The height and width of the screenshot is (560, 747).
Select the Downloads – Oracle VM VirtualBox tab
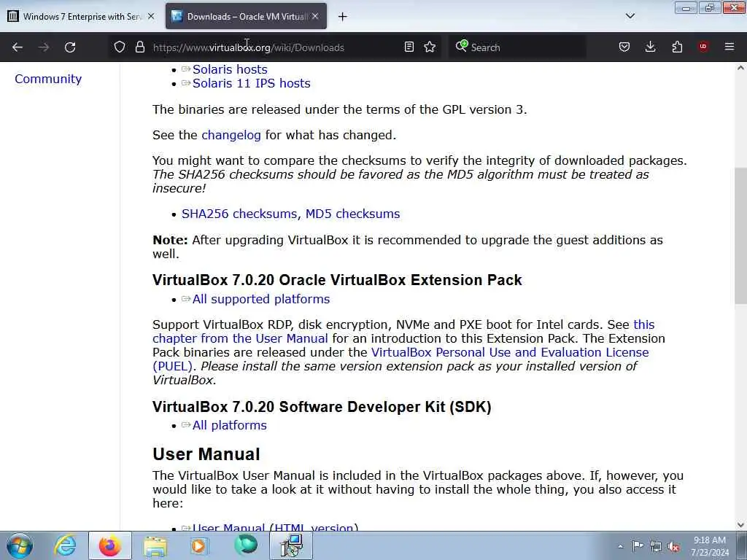pyautogui.click(x=246, y=17)
